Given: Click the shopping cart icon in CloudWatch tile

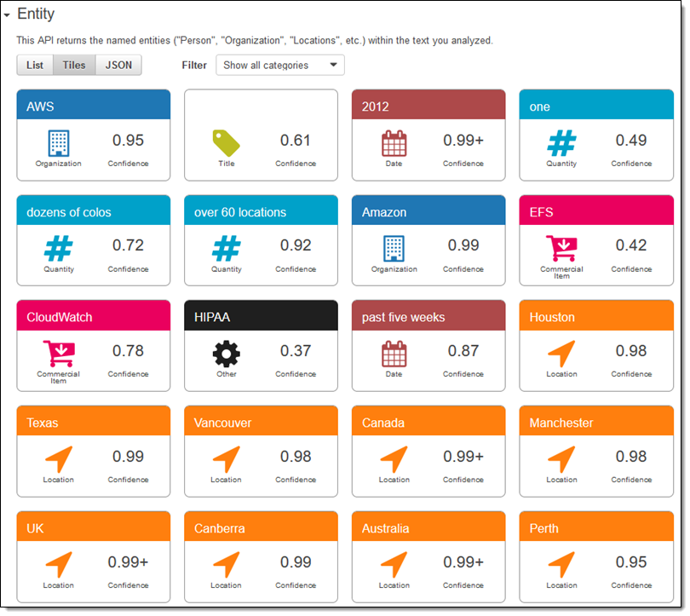Looking at the screenshot, I should [59, 354].
